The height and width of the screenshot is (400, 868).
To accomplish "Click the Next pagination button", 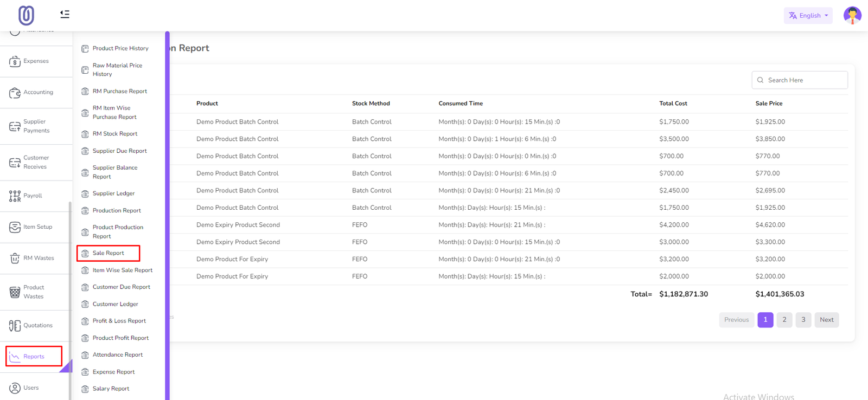I will point(826,320).
